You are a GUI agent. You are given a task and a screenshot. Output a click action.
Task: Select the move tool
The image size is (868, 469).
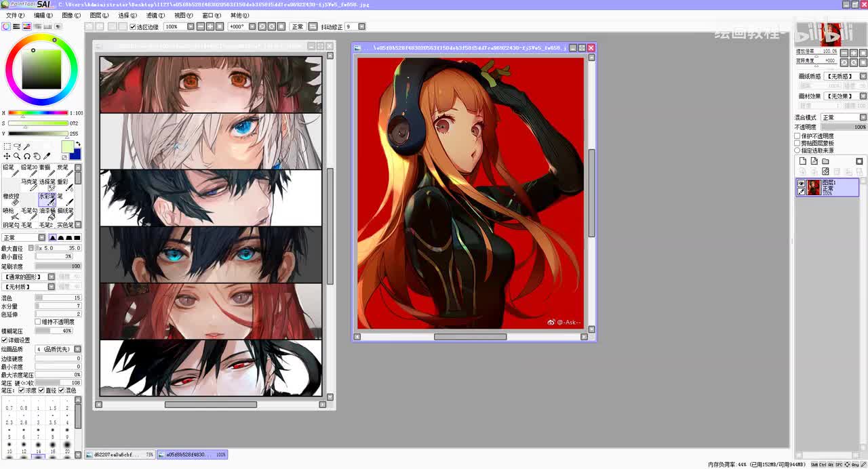7,157
